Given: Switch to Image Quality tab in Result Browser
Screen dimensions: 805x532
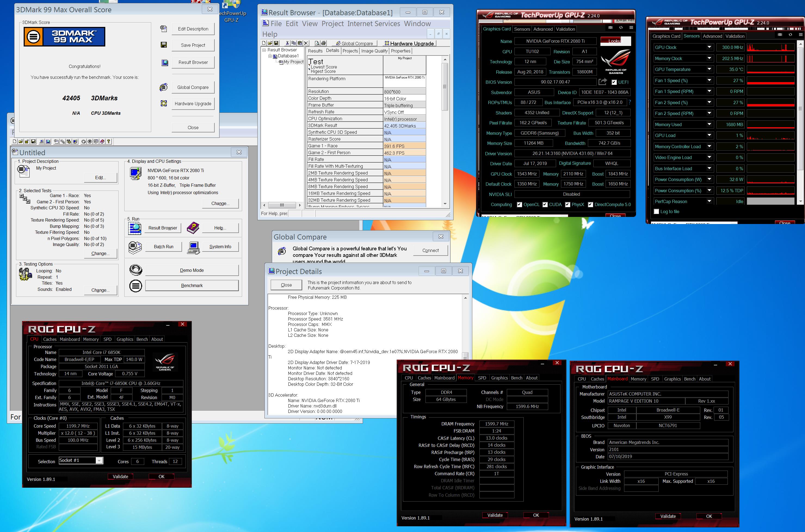Looking at the screenshot, I should click(x=374, y=51).
